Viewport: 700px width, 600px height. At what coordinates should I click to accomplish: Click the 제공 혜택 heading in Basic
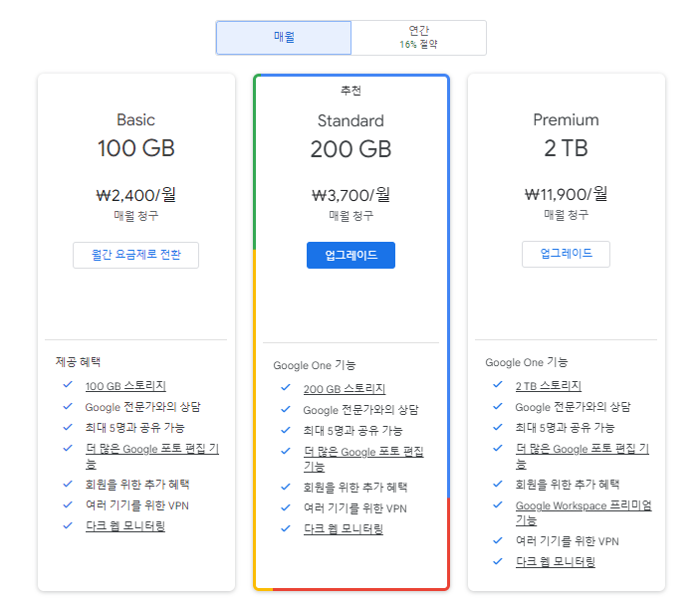78,362
